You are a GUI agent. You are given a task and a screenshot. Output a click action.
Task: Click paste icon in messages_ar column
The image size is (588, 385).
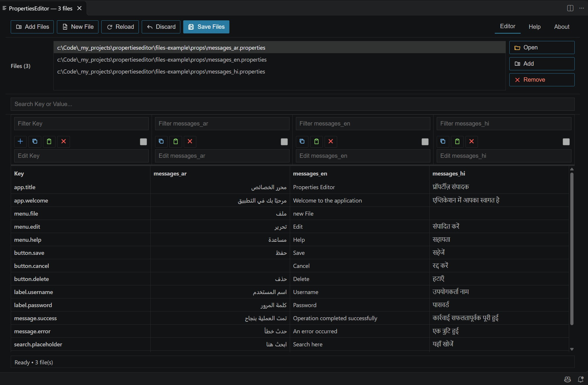176,142
